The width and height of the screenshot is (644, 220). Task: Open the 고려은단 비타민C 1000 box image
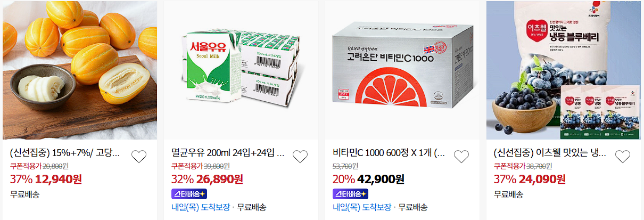pos(402,70)
